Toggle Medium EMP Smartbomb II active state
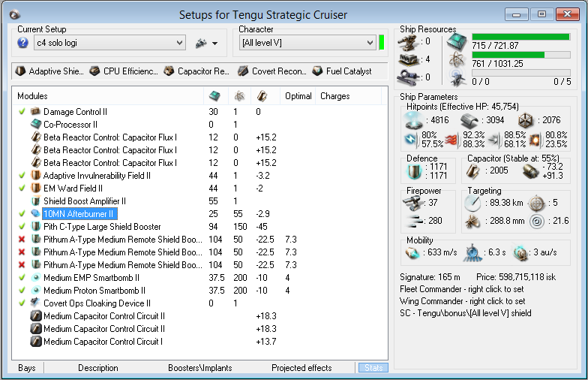 [x=22, y=278]
